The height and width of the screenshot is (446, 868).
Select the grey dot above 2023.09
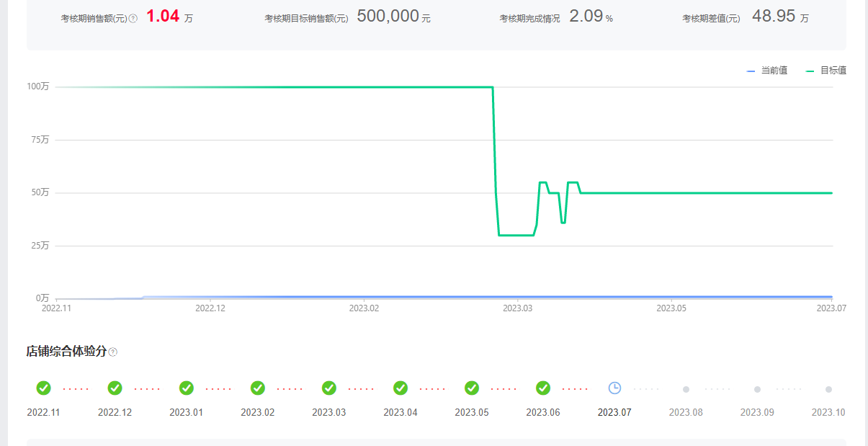tap(757, 389)
